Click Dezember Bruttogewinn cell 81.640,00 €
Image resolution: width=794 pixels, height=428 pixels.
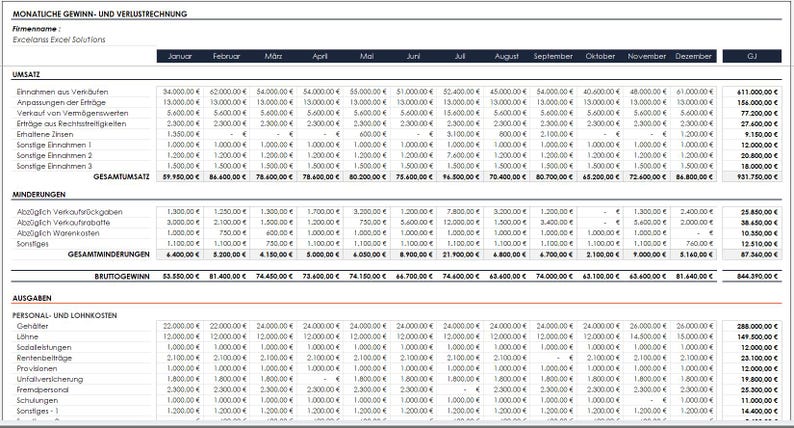tap(693, 277)
